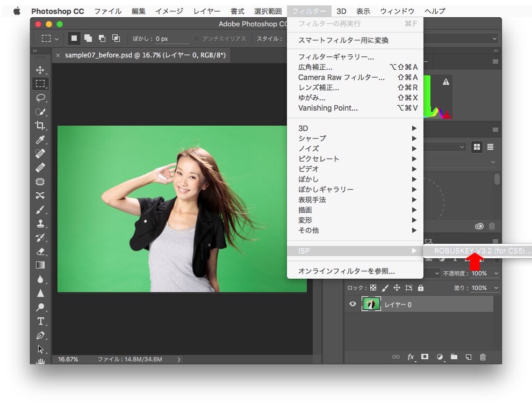Select the レイヤー 0 layer thumbnail
Image resolution: width=532 pixels, height=407 pixels.
371,304
